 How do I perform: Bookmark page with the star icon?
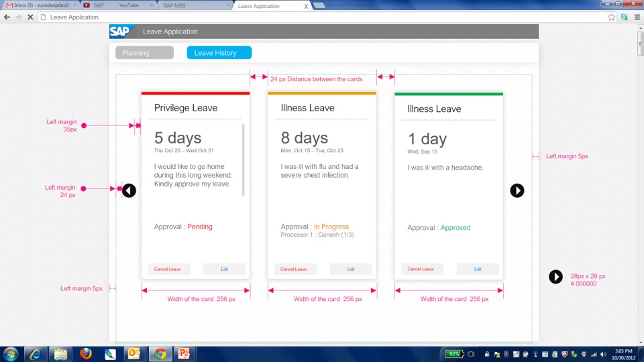coord(611,17)
